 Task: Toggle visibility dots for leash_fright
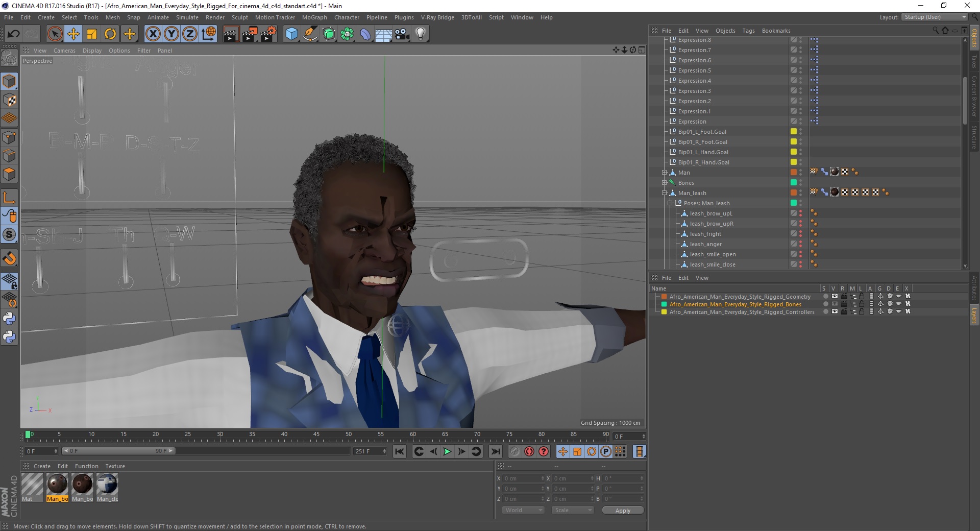pos(800,234)
